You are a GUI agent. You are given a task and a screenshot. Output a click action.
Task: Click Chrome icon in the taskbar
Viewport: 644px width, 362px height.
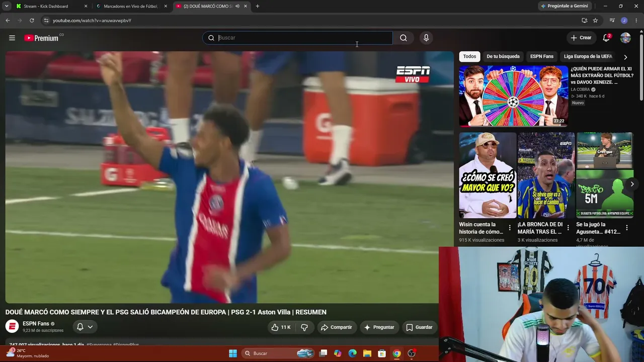(x=396, y=353)
